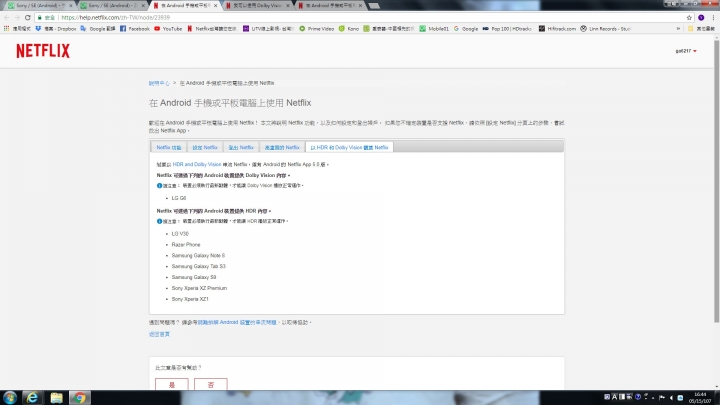Click the 否 (No) feedback button
The image size is (720, 405).
(x=211, y=384)
